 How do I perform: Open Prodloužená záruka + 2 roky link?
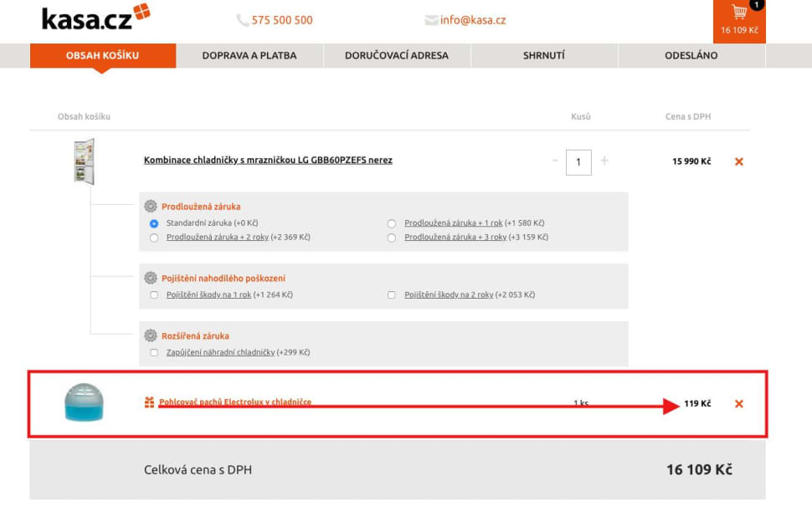pos(218,237)
